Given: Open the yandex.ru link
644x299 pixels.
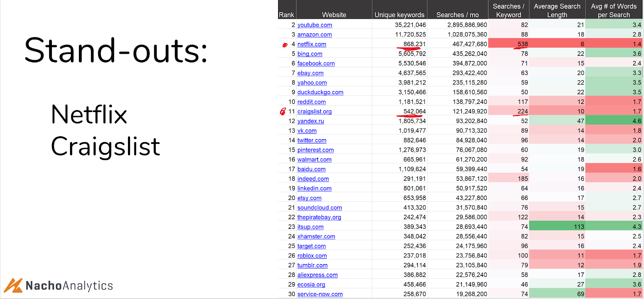Looking at the screenshot, I should pyautogui.click(x=311, y=121).
